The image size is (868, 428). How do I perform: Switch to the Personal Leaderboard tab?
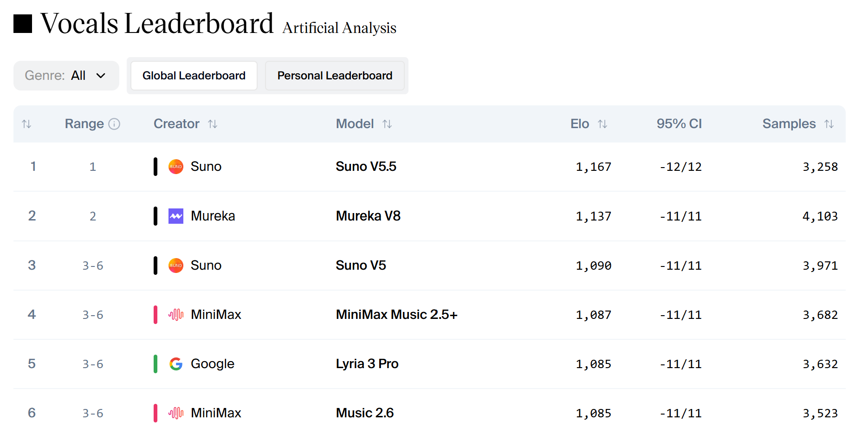(335, 76)
